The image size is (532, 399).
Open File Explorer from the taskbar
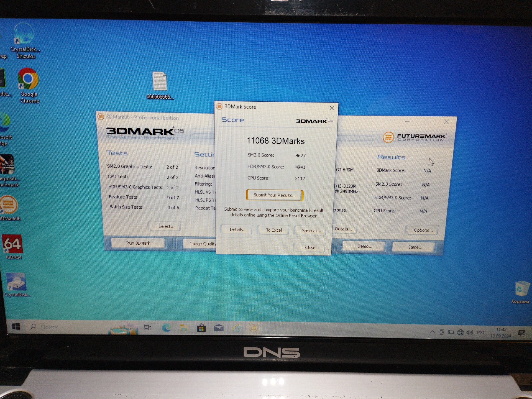click(x=183, y=328)
